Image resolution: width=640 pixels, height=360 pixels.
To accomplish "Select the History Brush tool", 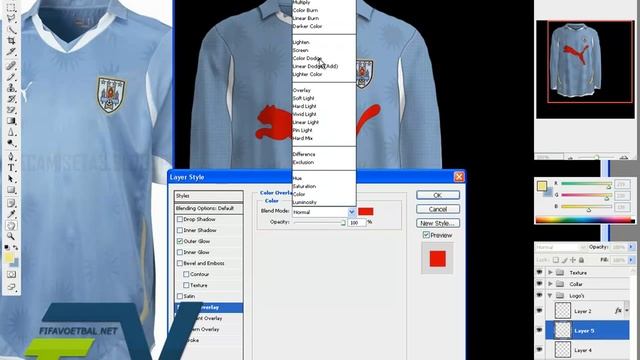I will point(11,99).
